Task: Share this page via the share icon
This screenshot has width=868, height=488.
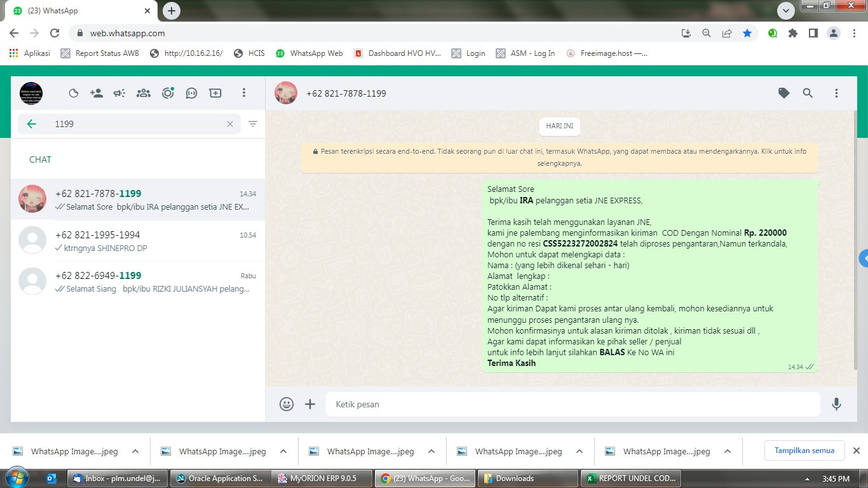Action: [x=727, y=33]
